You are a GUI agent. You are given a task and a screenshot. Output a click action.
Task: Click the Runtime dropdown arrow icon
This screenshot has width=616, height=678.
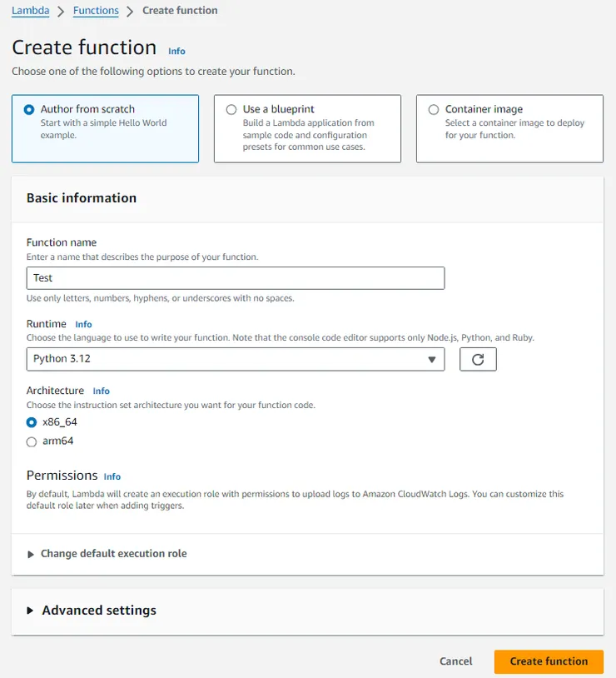[431, 360]
